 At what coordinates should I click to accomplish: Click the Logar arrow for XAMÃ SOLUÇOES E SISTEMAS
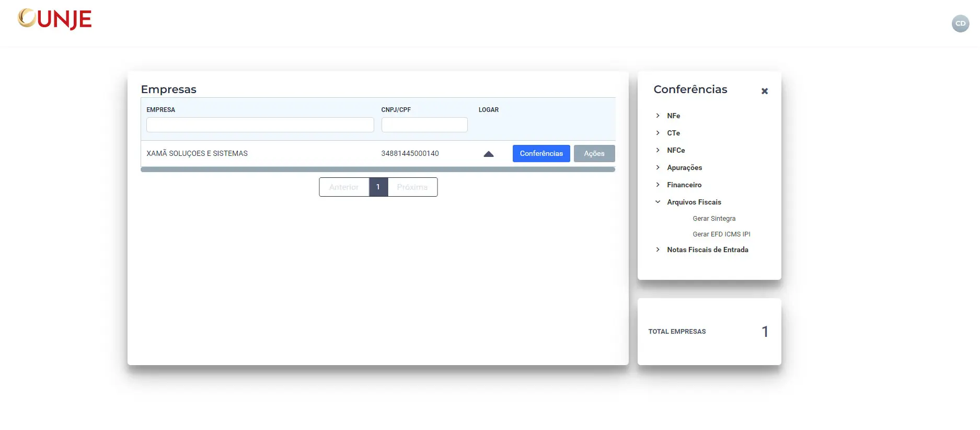click(489, 154)
